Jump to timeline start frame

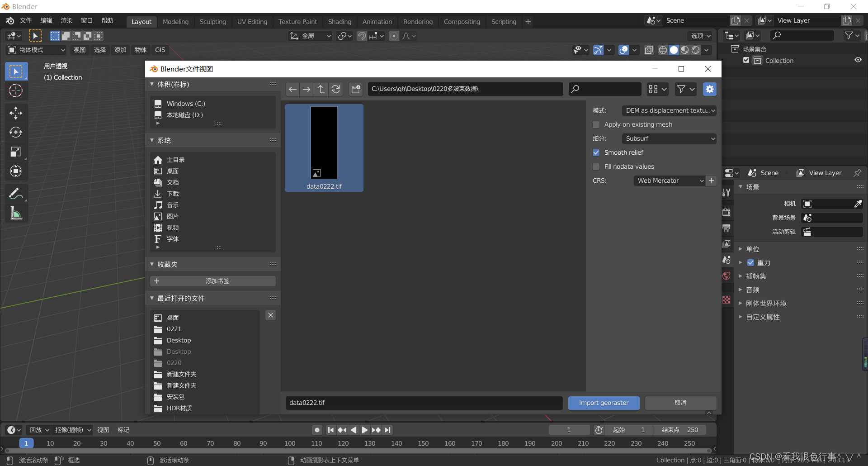[331, 430]
